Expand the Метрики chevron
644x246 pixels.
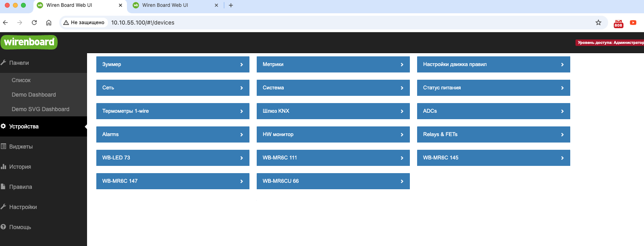click(x=402, y=64)
